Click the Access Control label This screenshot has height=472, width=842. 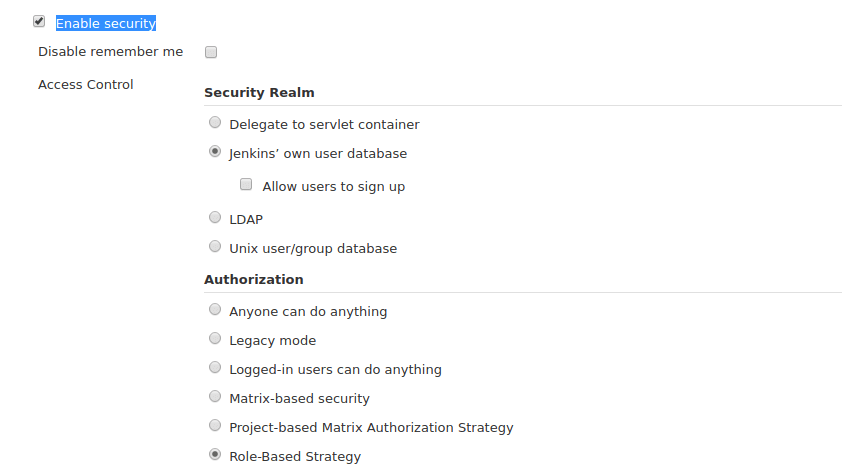click(85, 84)
